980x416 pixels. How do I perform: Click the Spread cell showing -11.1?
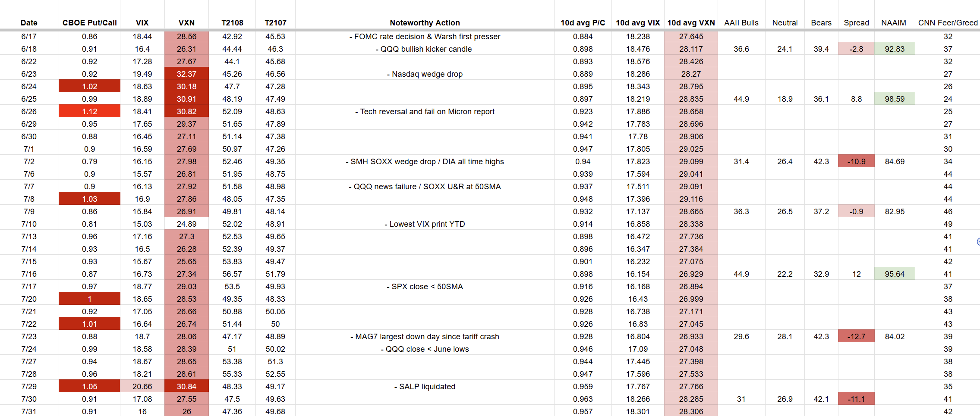pyautogui.click(x=856, y=399)
